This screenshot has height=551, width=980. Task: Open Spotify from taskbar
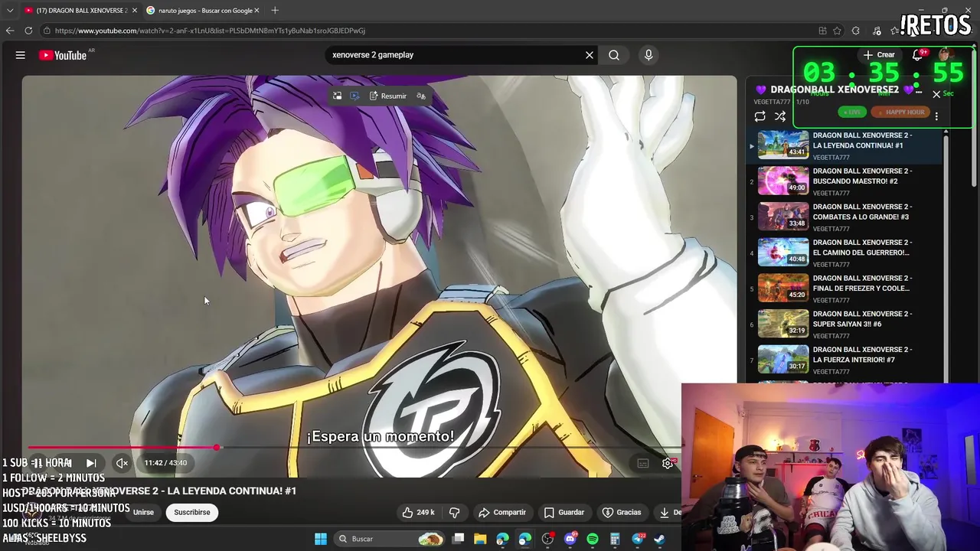(x=593, y=539)
